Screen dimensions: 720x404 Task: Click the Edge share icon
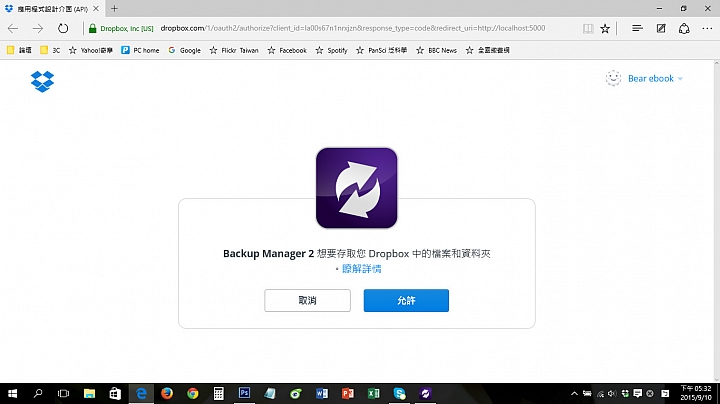684,28
